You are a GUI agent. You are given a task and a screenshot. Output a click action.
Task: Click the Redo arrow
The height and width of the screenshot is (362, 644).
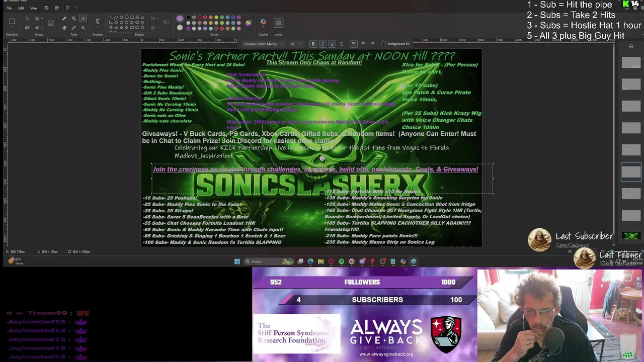76,8
